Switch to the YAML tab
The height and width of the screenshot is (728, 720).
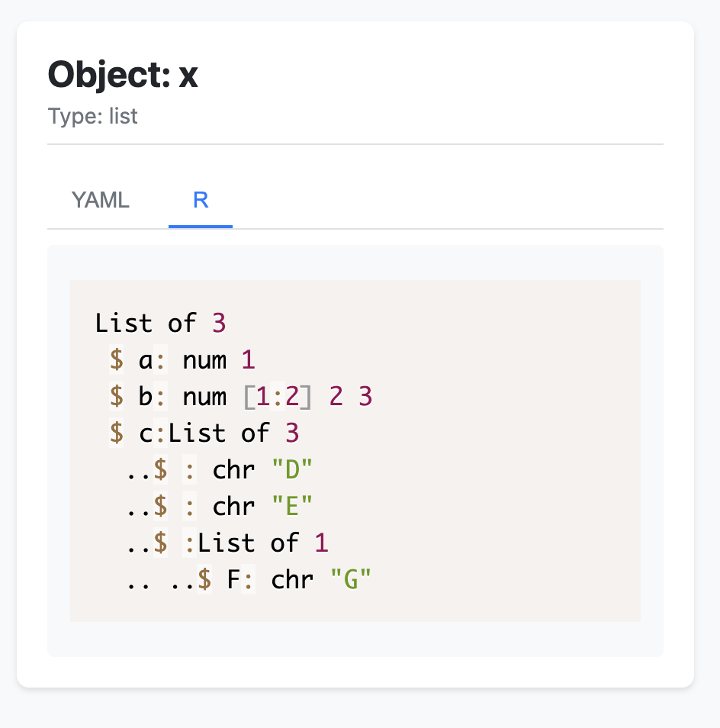100,200
